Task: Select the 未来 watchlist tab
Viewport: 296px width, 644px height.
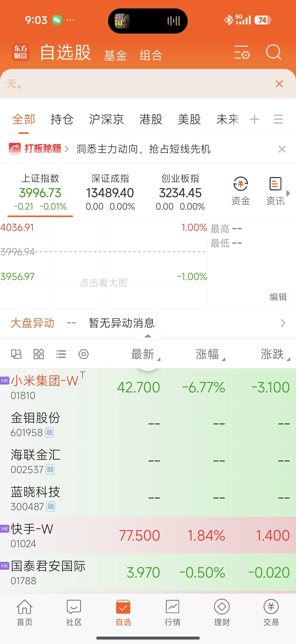Action: [x=228, y=119]
